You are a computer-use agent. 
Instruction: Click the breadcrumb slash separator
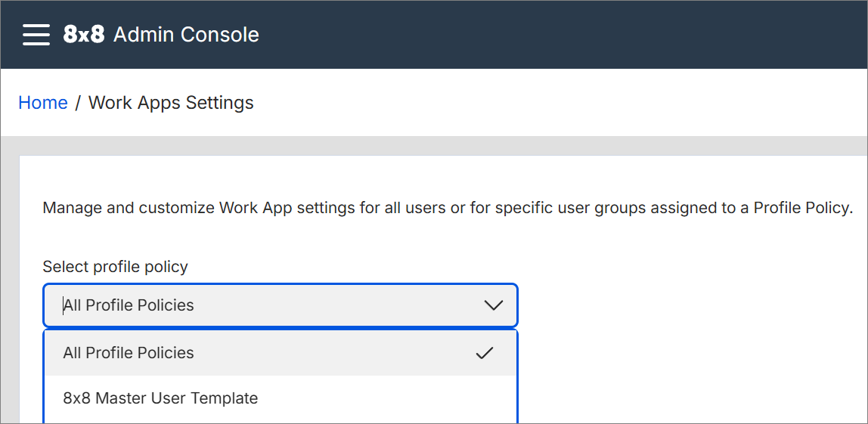click(x=78, y=102)
